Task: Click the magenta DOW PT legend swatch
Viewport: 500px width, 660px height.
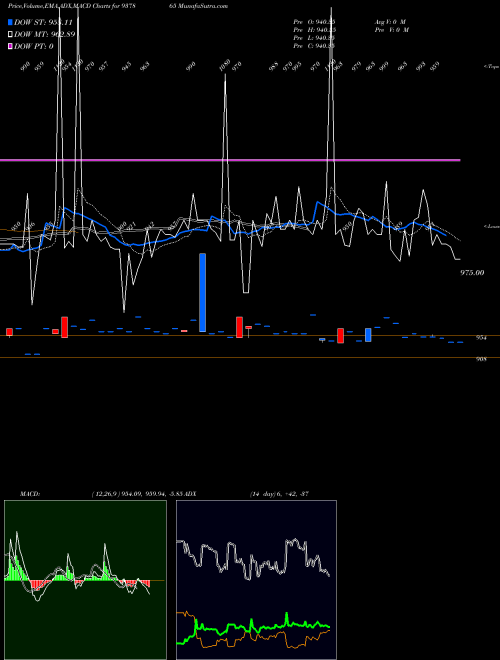Action: coord(10,46)
